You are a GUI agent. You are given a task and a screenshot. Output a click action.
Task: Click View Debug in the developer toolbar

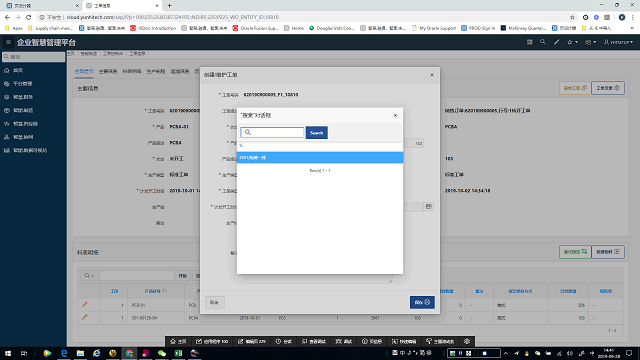pyautogui.click(x=313, y=342)
